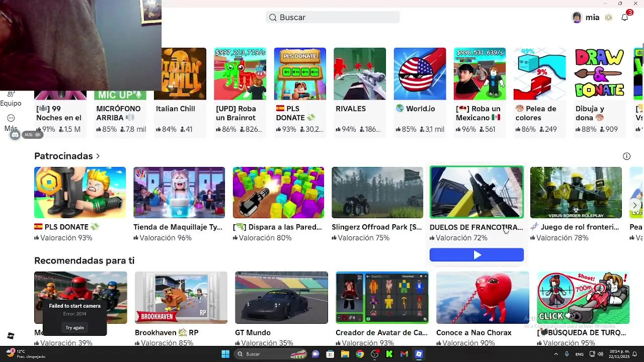Open the Windows Start button
Viewport: 644px width, 362px height.
225,354
